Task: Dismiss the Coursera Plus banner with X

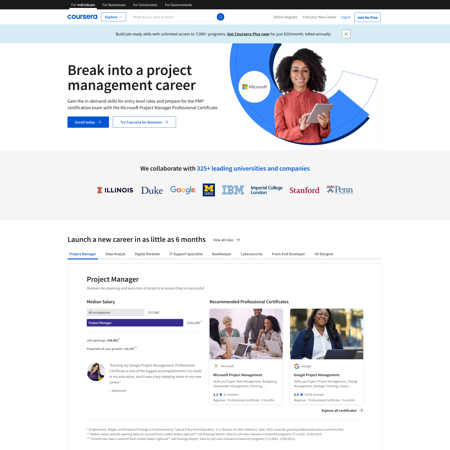Action: pos(346,34)
